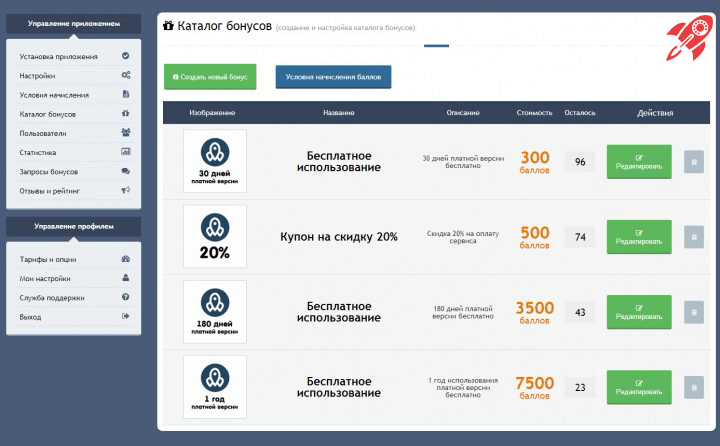The width and height of the screenshot is (720, 446).
Task: Delete the 20% discount coupon bonus
Action: pos(694,237)
